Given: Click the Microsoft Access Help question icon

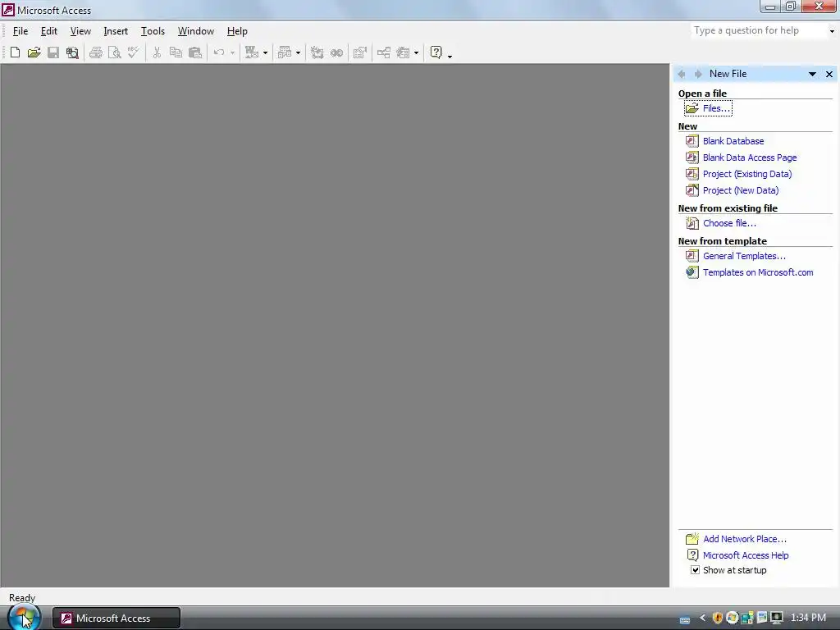Looking at the screenshot, I should pos(436,52).
